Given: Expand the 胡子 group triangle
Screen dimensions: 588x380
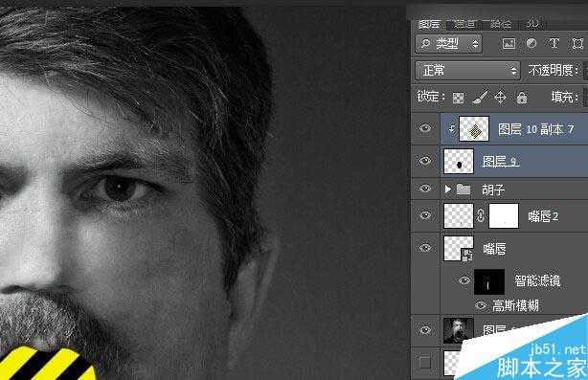Looking at the screenshot, I should (447, 190).
